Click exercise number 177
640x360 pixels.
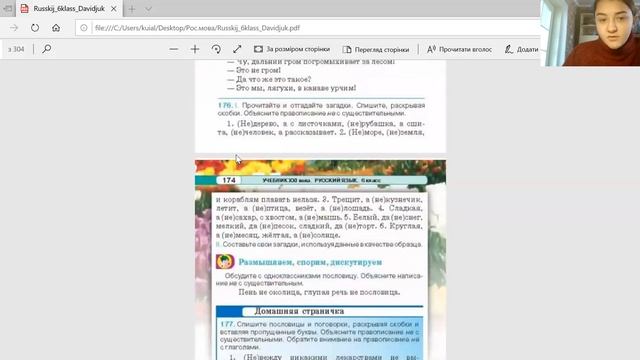coord(227,324)
